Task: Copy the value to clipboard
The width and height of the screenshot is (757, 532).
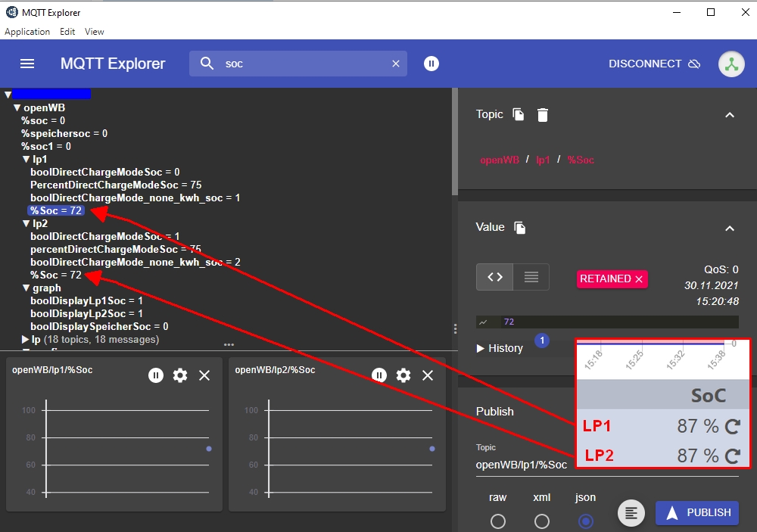Action: [520, 228]
